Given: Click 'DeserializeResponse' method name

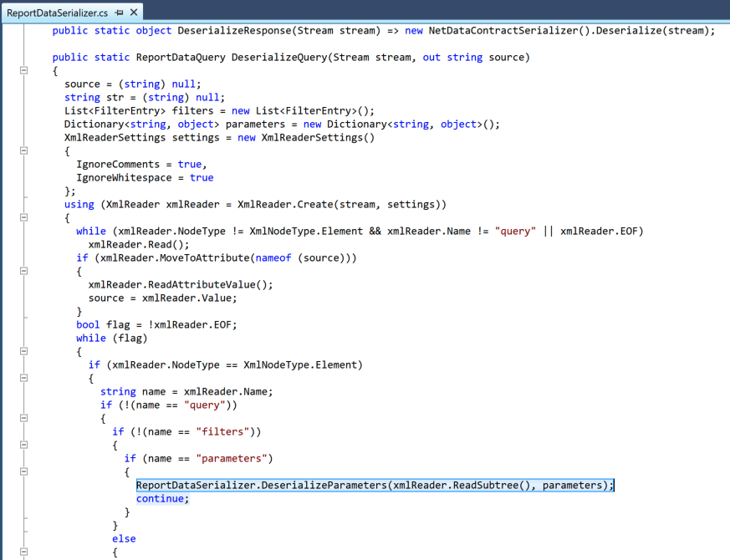Looking at the screenshot, I should click(234, 31).
